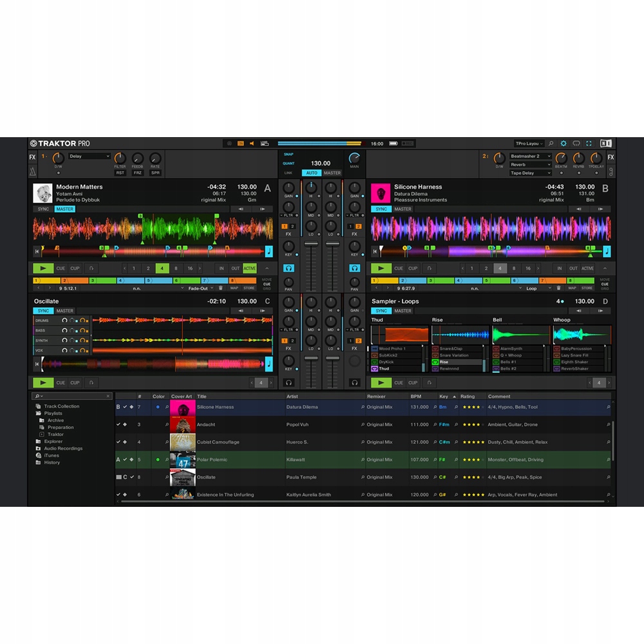Image resolution: width=644 pixels, height=644 pixels.
Task: Toggle FX unit 2 assign on Deck B channel
Action: (359, 226)
